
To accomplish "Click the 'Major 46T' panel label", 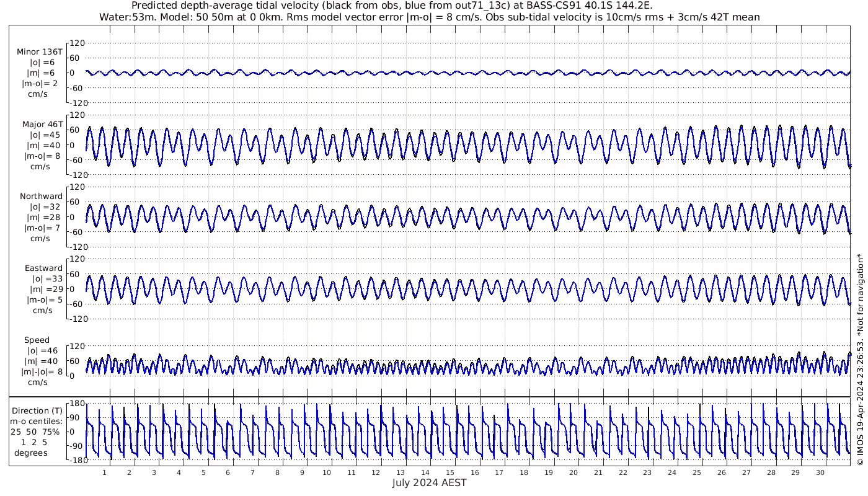I will [x=43, y=125].
